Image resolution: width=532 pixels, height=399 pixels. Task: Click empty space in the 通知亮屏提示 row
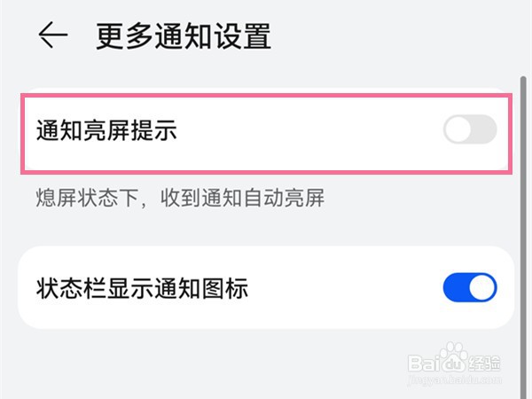310,132
